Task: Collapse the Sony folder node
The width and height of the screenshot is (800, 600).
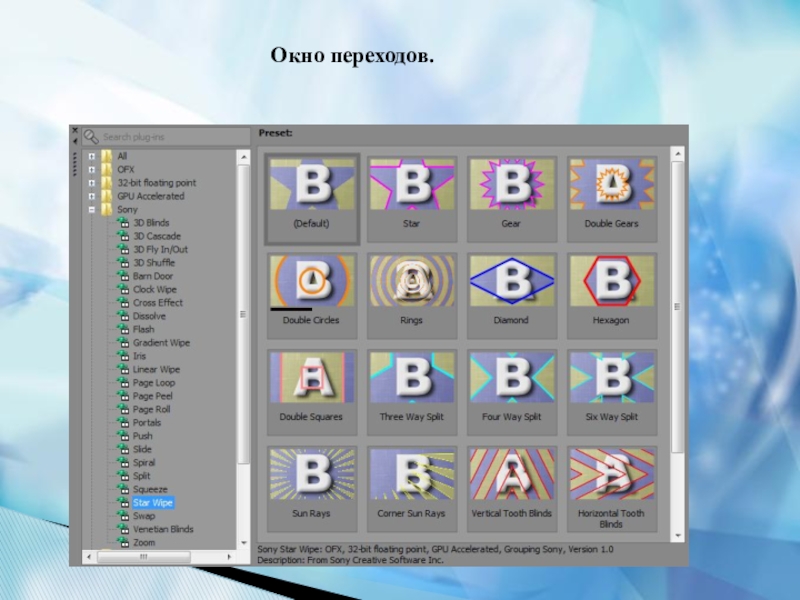Action: tap(92, 210)
